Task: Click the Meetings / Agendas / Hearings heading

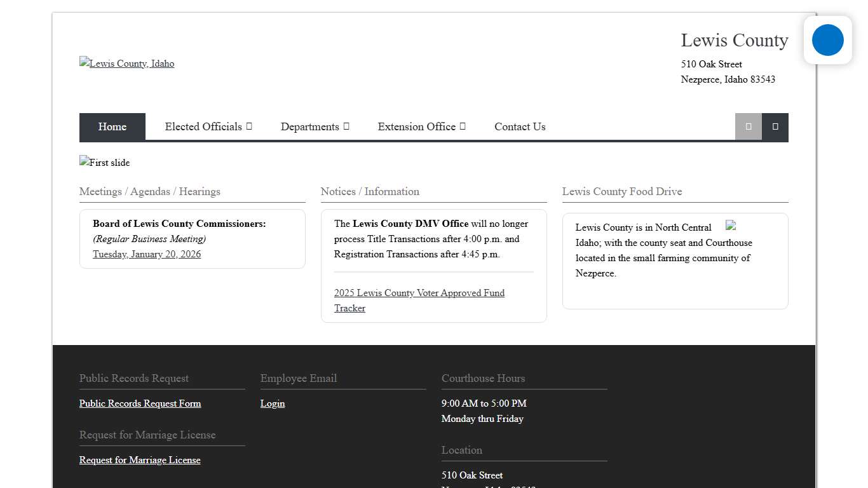Action: click(x=150, y=191)
